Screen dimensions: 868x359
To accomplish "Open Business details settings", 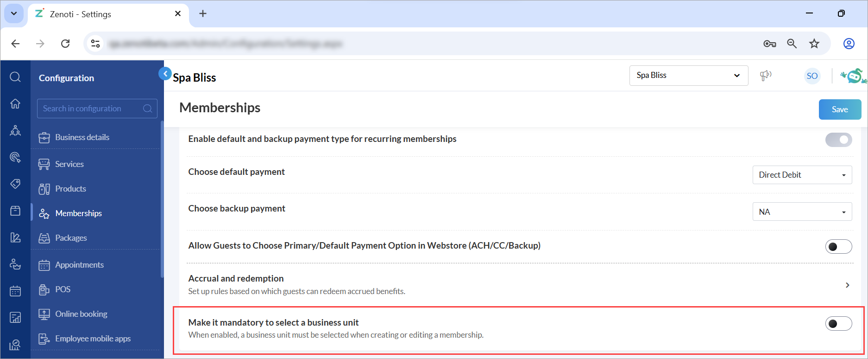I will pyautogui.click(x=82, y=137).
